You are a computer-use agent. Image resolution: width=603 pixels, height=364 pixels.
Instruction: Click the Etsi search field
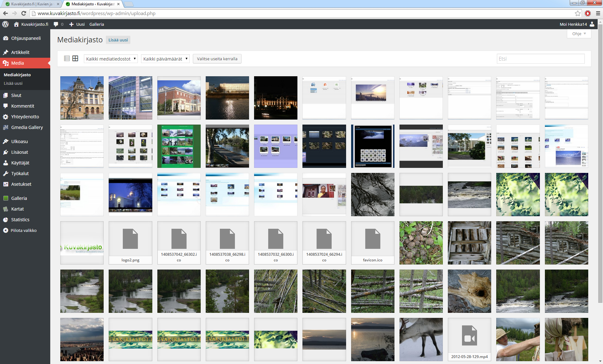[540, 59]
